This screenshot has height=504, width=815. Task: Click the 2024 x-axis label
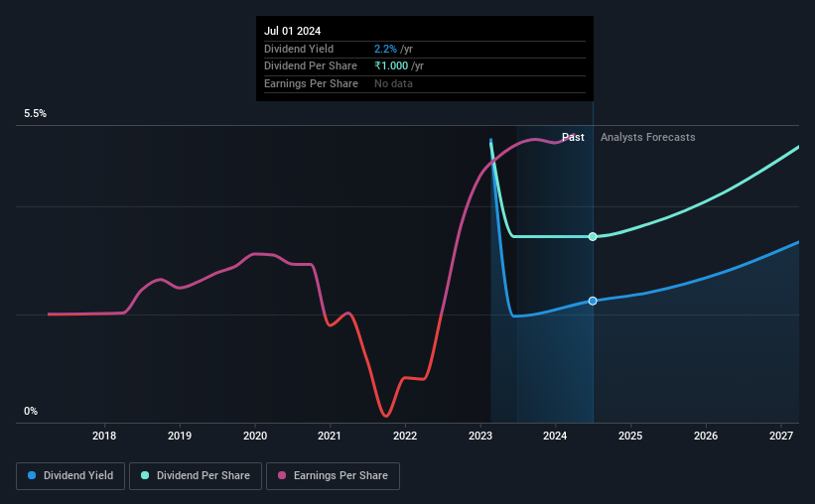[x=555, y=436]
